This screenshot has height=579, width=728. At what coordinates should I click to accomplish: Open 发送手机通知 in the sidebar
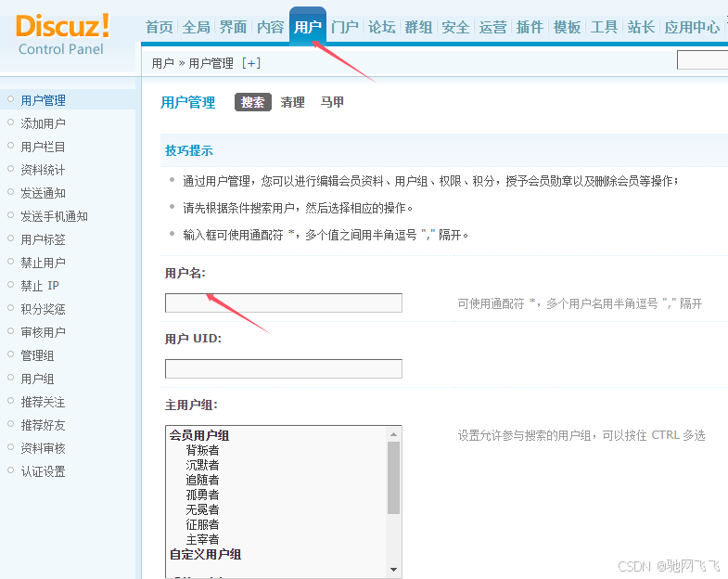coord(55,216)
